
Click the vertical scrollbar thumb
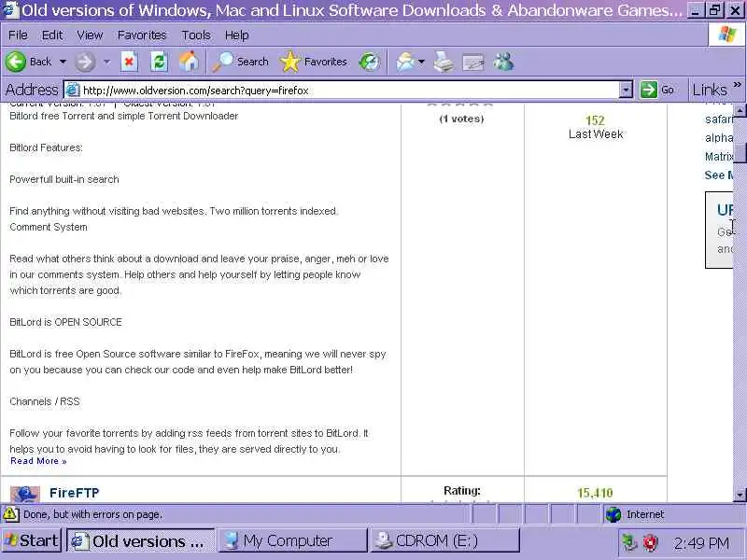740,152
